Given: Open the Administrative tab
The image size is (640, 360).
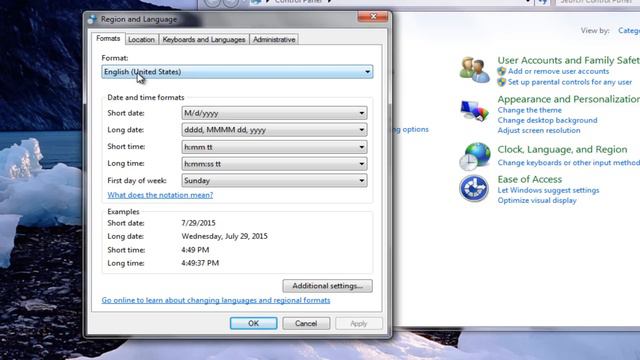Looking at the screenshot, I should [x=274, y=40].
